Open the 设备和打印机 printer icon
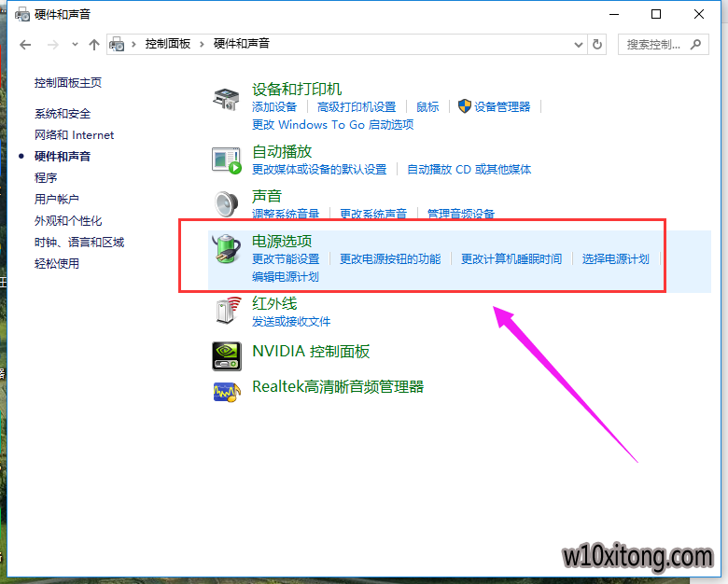The height and width of the screenshot is (584, 728). pos(226,99)
